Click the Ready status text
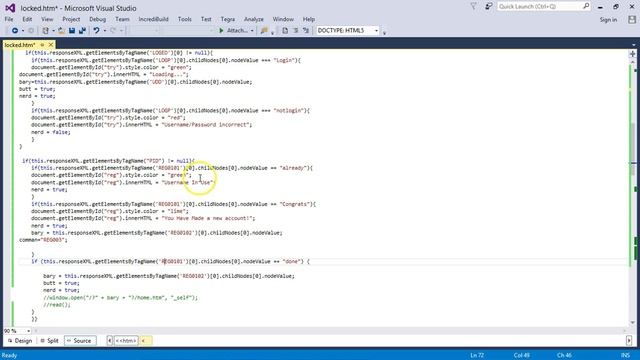 pos(9,356)
